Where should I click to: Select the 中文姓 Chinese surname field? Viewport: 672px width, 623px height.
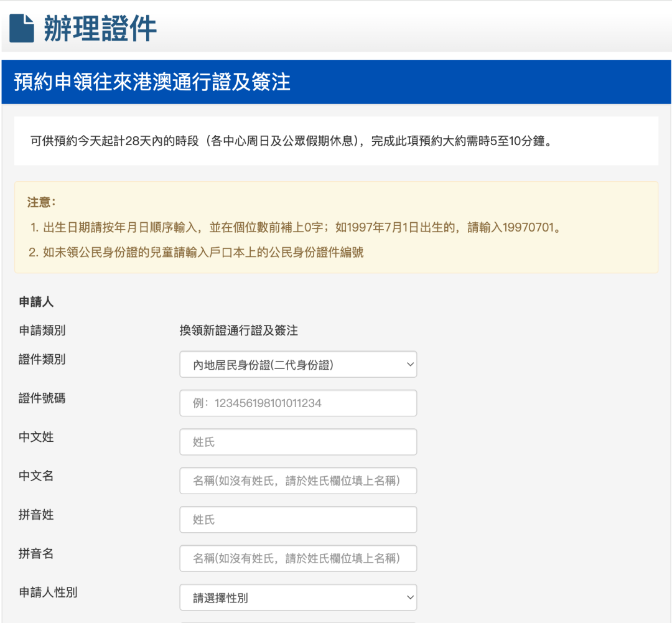[x=297, y=441]
